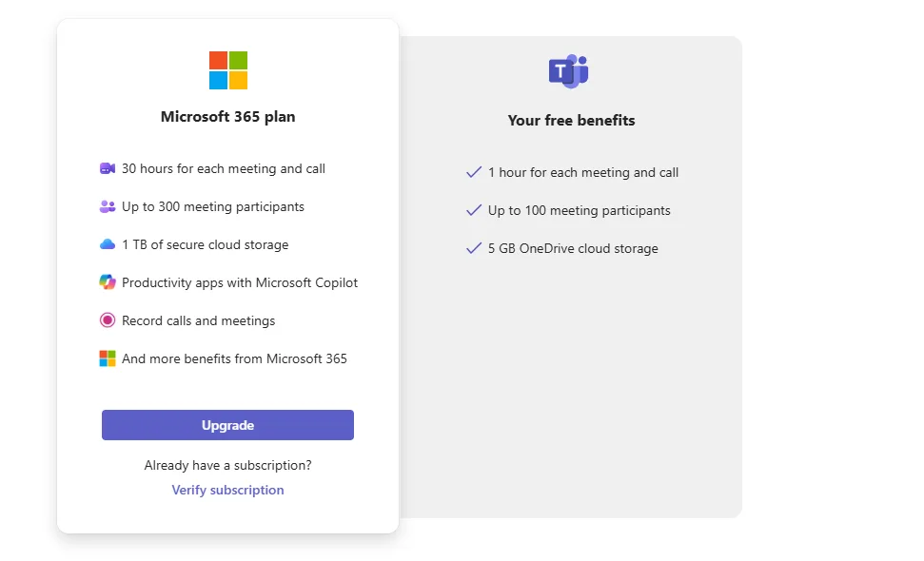Click the record calls and meetings icon
The width and height of the screenshot is (924, 561).
108,319
